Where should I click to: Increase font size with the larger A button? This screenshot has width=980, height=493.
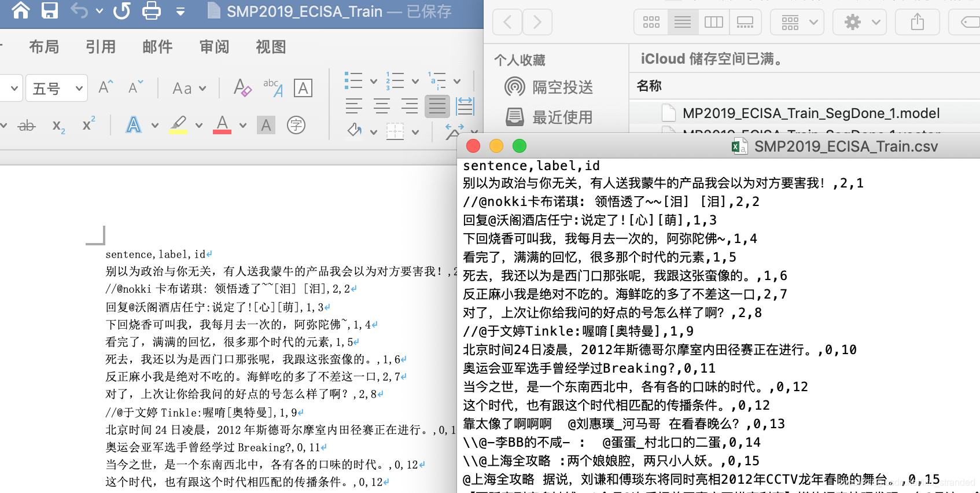(106, 87)
